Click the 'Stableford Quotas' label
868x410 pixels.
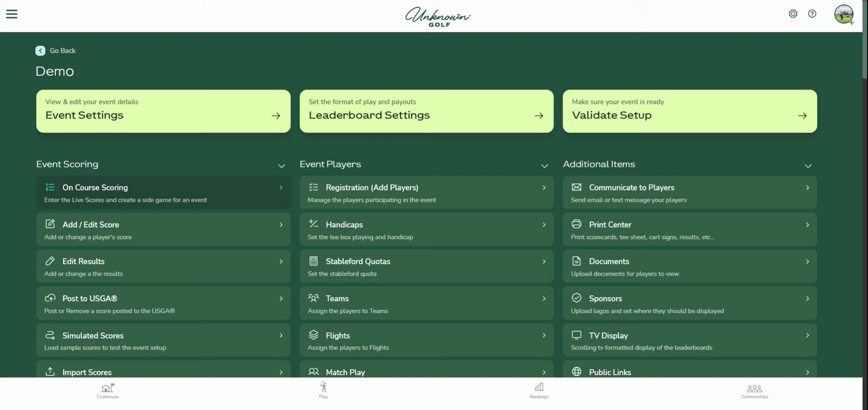358,261
